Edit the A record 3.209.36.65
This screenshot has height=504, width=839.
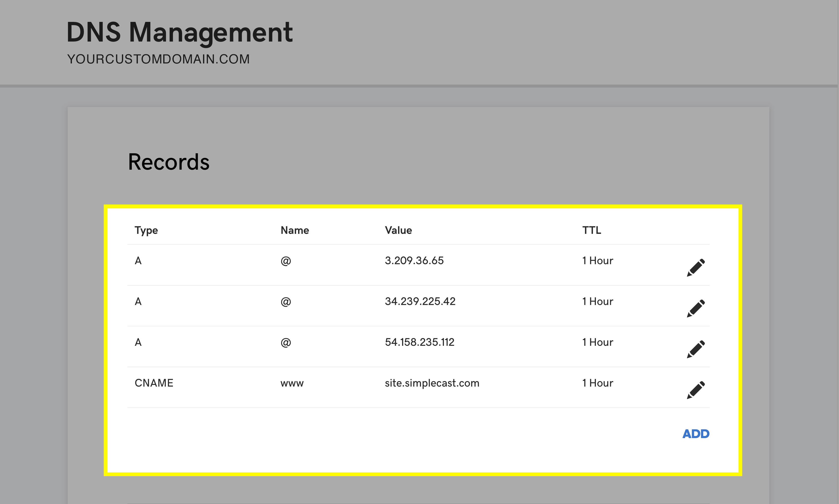(696, 268)
